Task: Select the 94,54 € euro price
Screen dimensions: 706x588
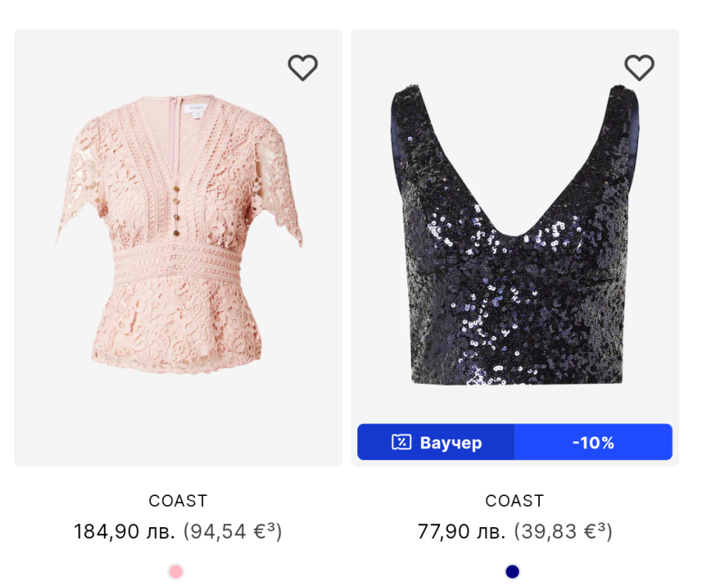Action: 226,532
